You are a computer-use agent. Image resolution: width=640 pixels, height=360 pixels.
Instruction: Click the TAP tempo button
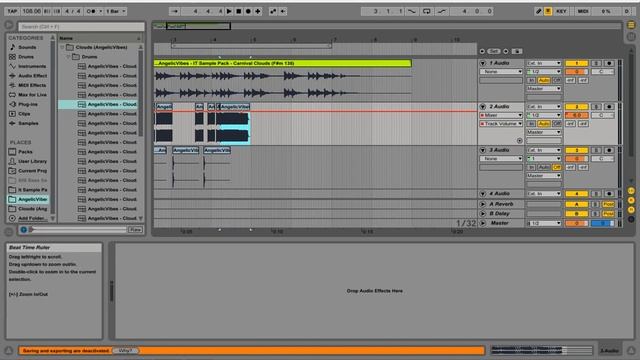tap(12, 11)
